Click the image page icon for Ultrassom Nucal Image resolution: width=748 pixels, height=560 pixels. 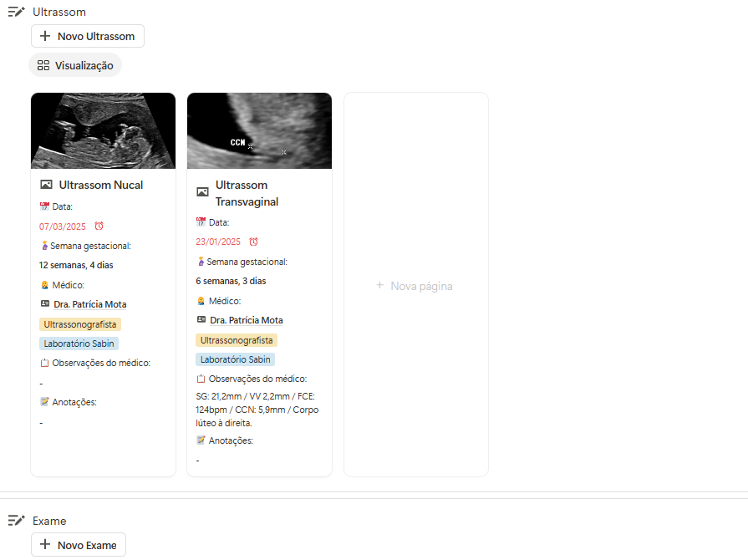coord(46,185)
